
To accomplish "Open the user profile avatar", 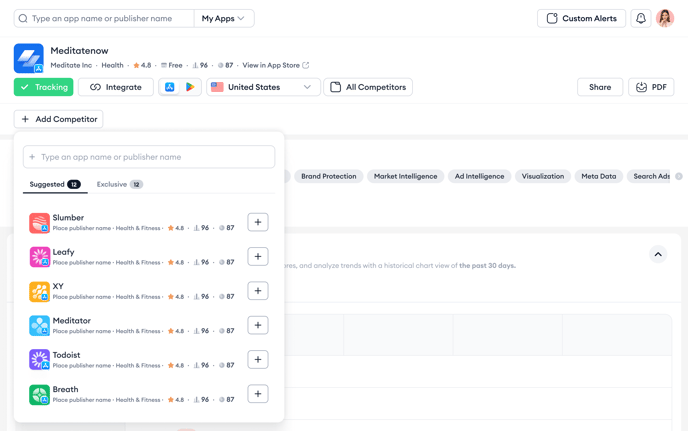I will pyautogui.click(x=665, y=18).
